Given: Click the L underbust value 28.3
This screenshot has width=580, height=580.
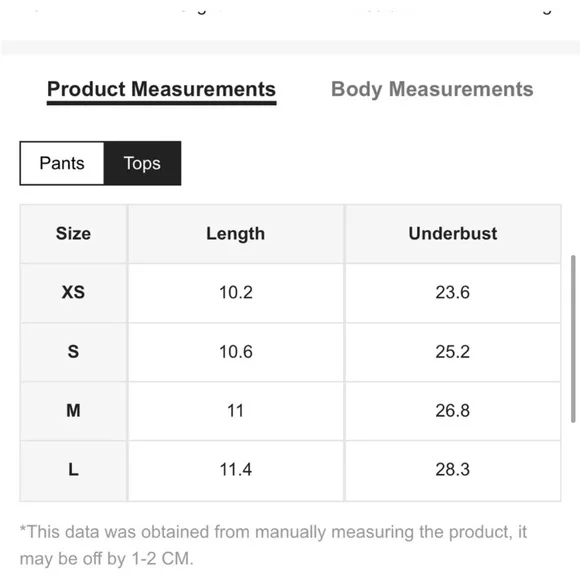Looking at the screenshot, I should (x=453, y=470).
